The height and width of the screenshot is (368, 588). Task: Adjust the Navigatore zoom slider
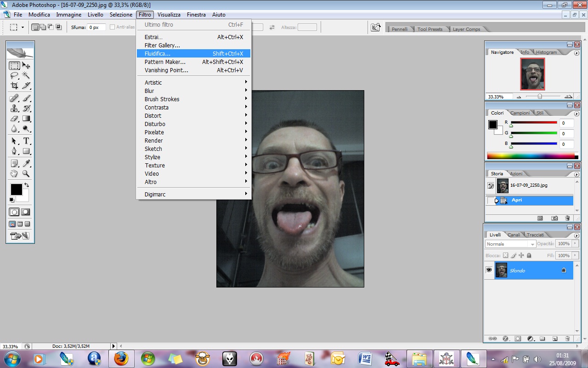540,97
